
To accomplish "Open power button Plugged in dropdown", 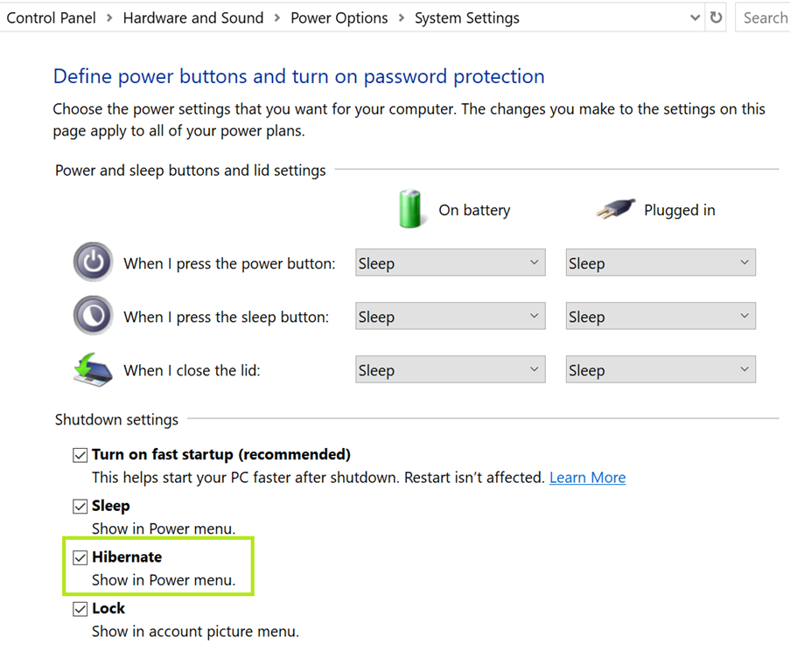I will point(660,263).
